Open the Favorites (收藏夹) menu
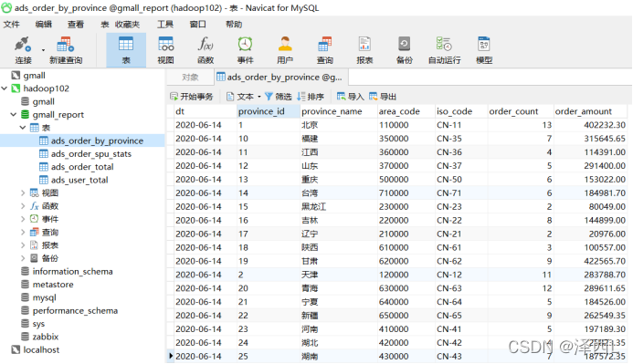Image resolution: width=633 pixels, height=364 pixels. coord(127,25)
